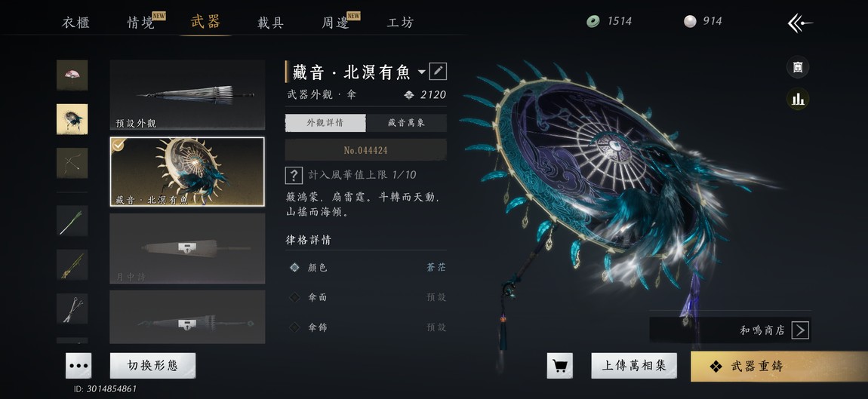The height and width of the screenshot is (399, 868).
Task: Select the twin blades weapon icon
Action: click(72, 308)
